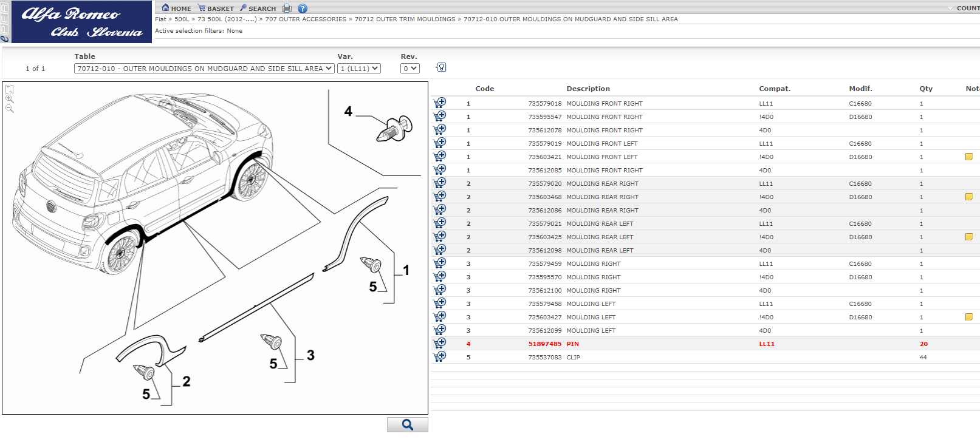Zoom in on the parts diagram
This screenshot has width=980, height=445.
pyautogui.click(x=9, y=99)
